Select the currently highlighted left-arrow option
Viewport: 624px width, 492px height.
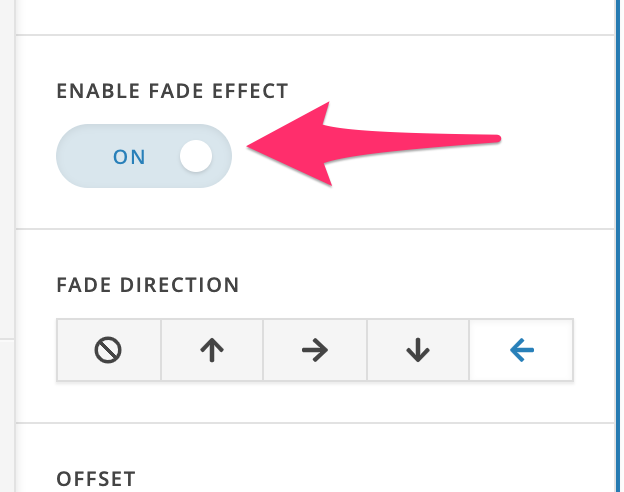coord(521,350)
